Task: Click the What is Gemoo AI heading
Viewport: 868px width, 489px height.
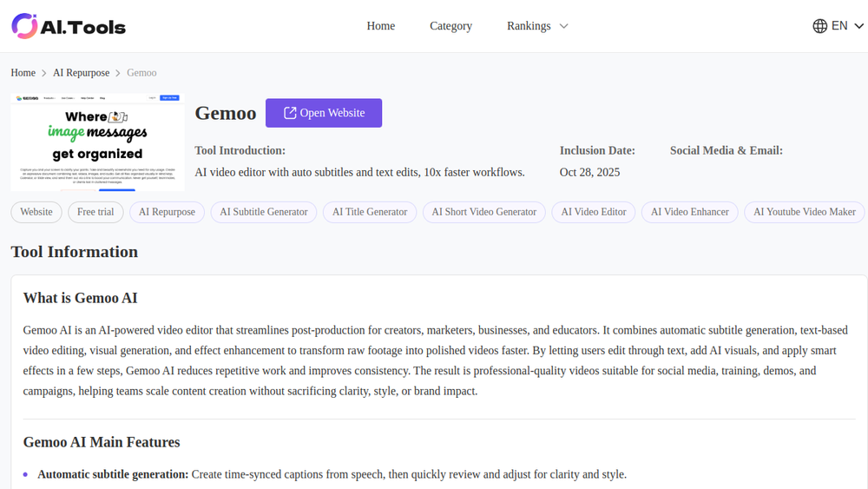Action: click(80, 298)
